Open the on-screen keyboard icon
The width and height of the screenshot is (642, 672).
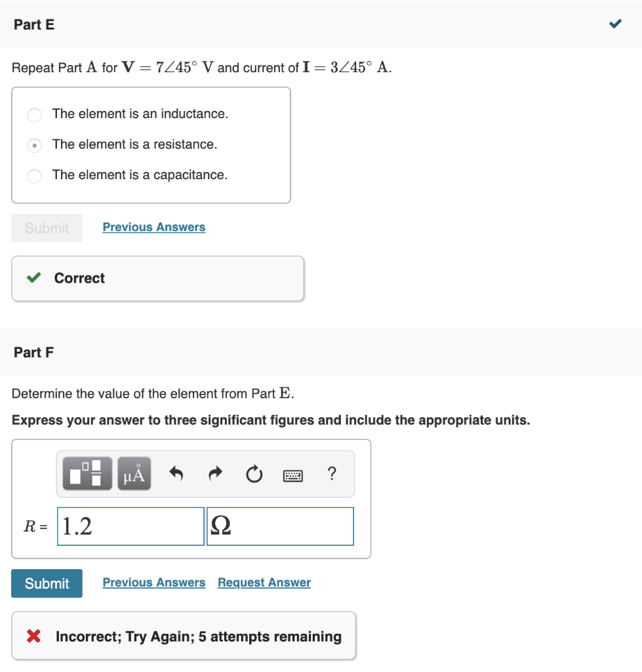coord(292,474)
